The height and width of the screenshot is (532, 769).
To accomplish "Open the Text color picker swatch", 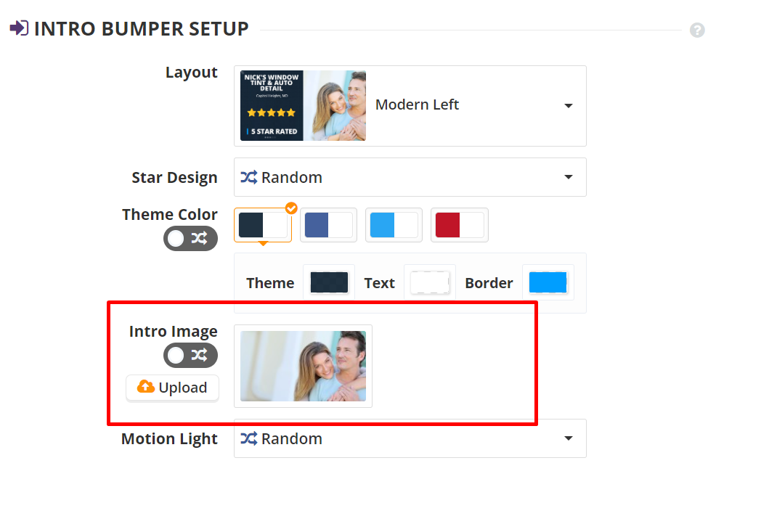I will [x=429, y=282].
